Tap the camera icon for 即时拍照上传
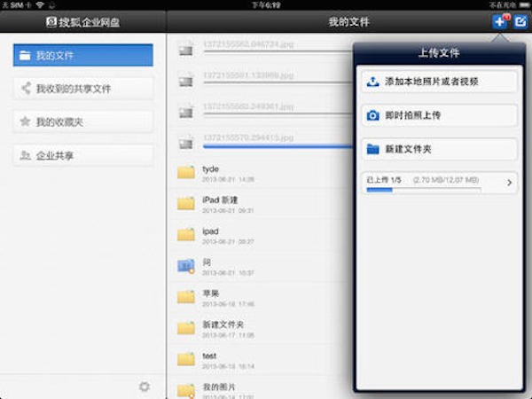532x399 pixels. coord(373,115)
